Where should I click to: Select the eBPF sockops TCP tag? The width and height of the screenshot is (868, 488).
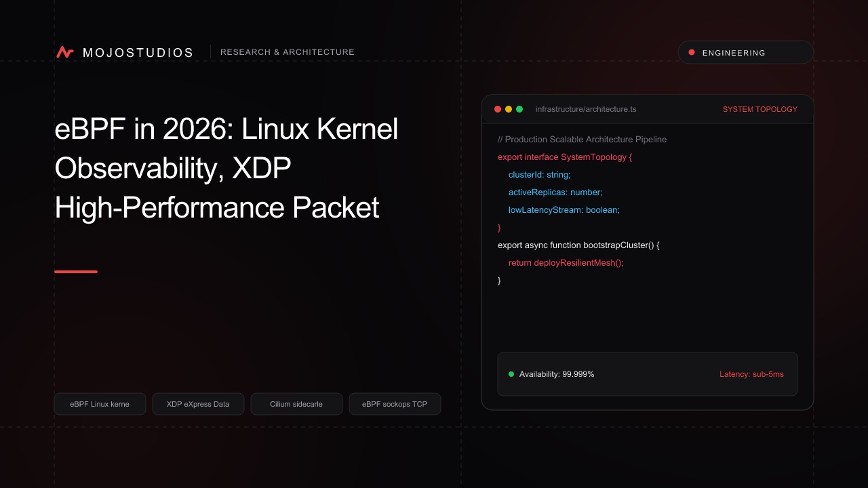395,404
